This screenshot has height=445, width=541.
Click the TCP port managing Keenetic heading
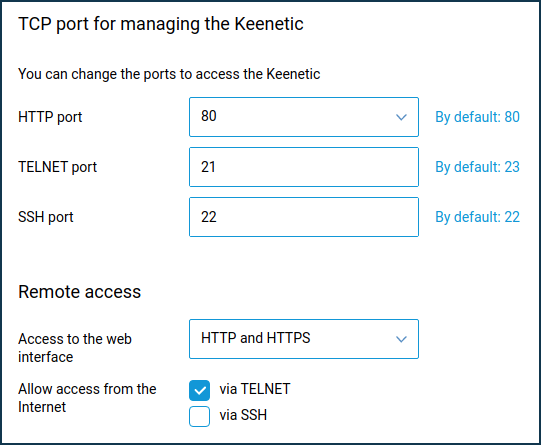[x=161, y=25]
